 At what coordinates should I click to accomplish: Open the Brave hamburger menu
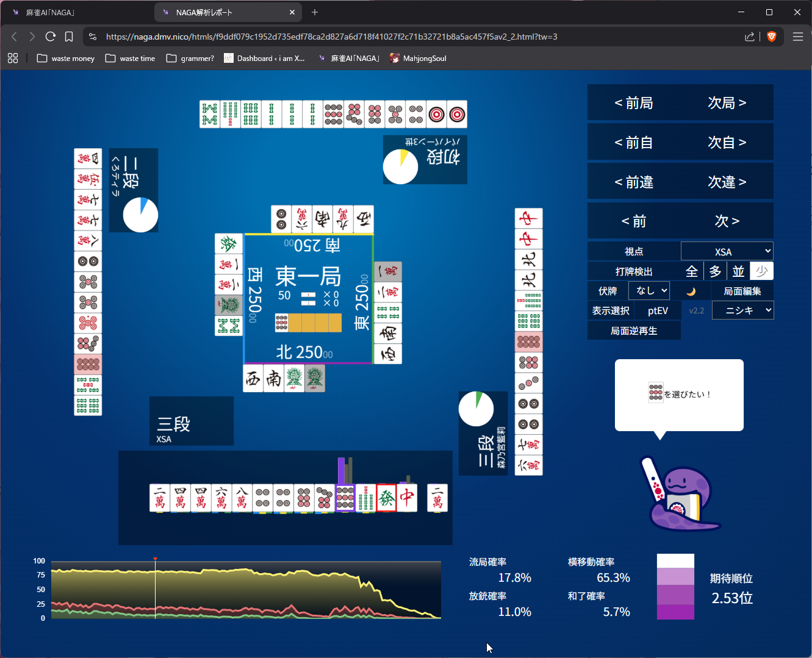click(x=797, y=37)
